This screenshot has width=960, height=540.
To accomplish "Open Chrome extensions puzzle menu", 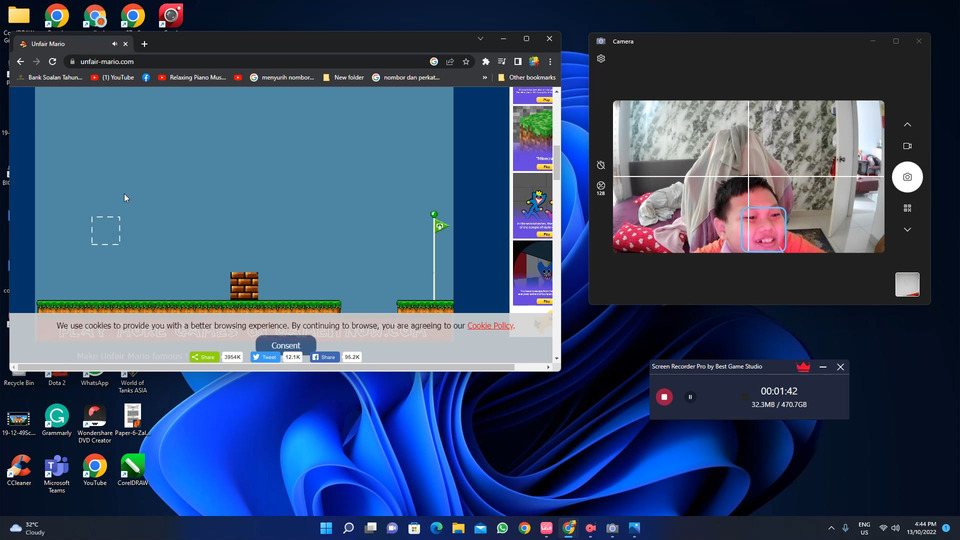I will point(486,61).
